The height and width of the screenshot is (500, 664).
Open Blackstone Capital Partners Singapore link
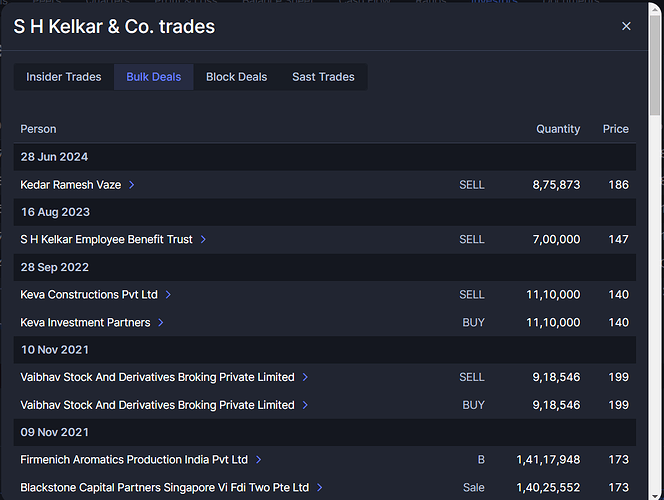[x=165, y=488]
